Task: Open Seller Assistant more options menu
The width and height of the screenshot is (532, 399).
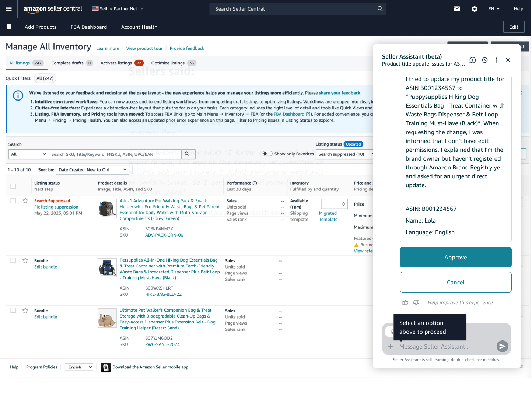Action: pos(496,60)
